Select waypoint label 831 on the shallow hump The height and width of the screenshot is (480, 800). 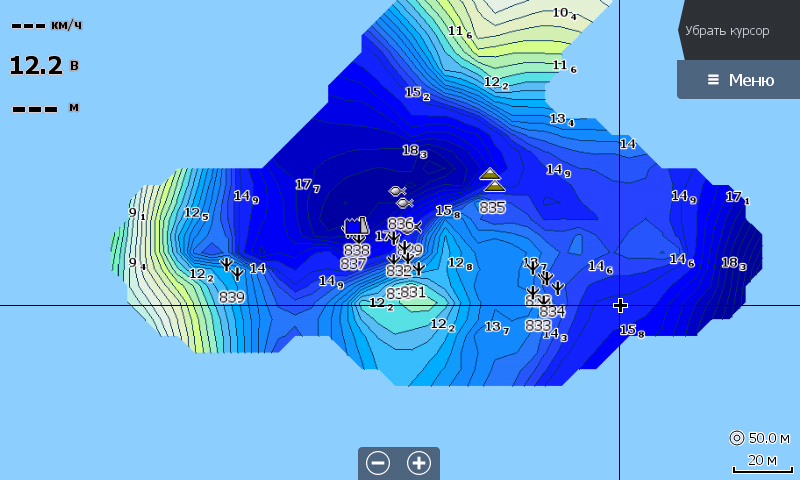click(413, 292)
